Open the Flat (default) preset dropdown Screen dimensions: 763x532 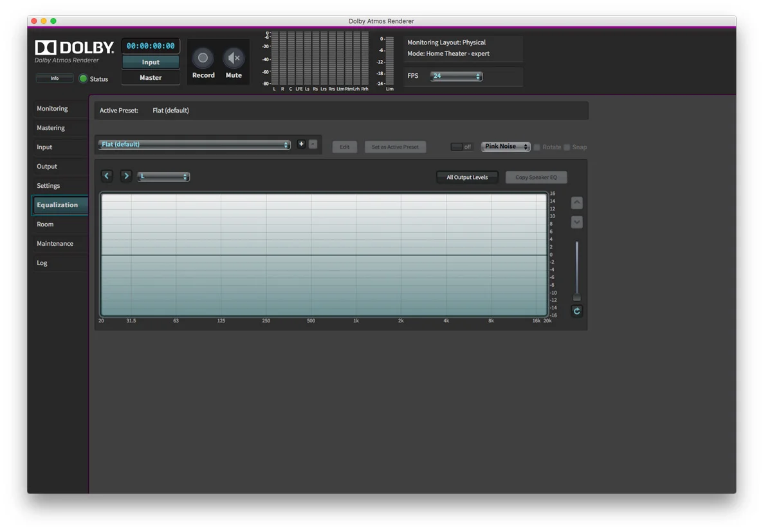[x=194, y=145]
